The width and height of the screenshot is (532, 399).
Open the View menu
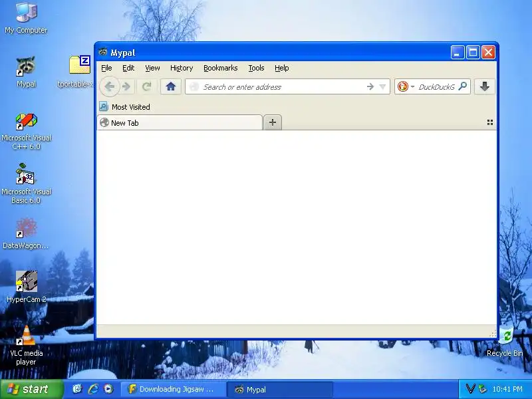(152, 68)
